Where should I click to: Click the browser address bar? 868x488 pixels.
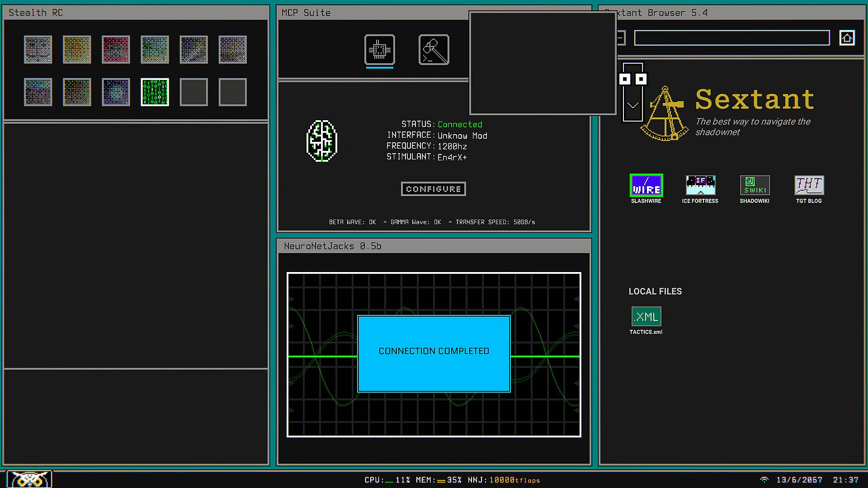pos(731,38)
